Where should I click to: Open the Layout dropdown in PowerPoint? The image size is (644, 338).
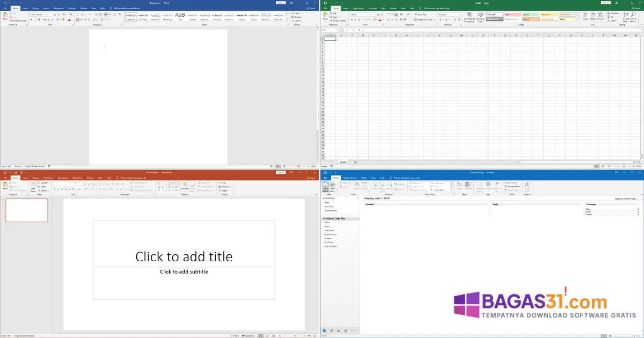pyautogui.click(x=44, y=183)
